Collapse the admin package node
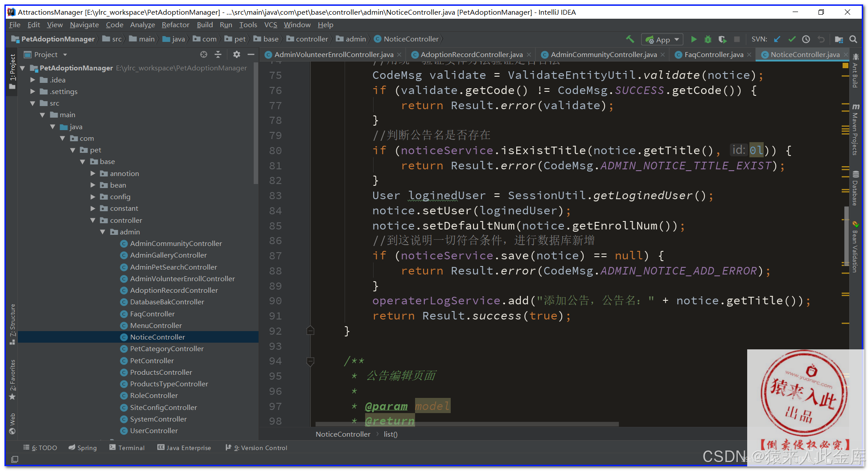The image size is (868, 471). point(103,232)
